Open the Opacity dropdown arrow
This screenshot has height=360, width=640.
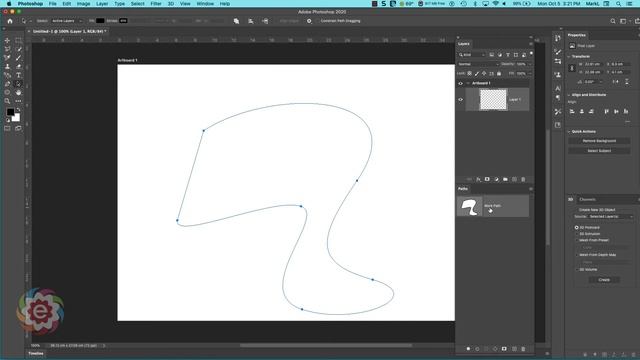(x=530, y=64)
